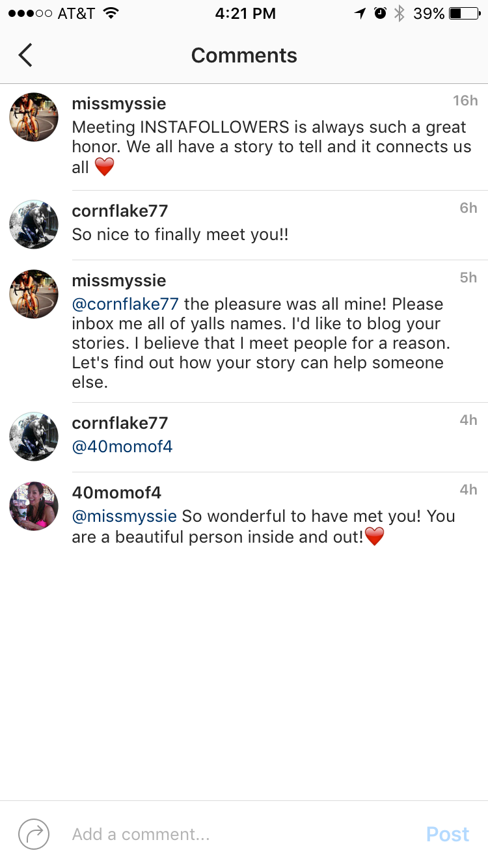Open cornflake77's avatar on 6h comment
The width and height of the screenshot is (488, 868).
[x=34, y=224]
